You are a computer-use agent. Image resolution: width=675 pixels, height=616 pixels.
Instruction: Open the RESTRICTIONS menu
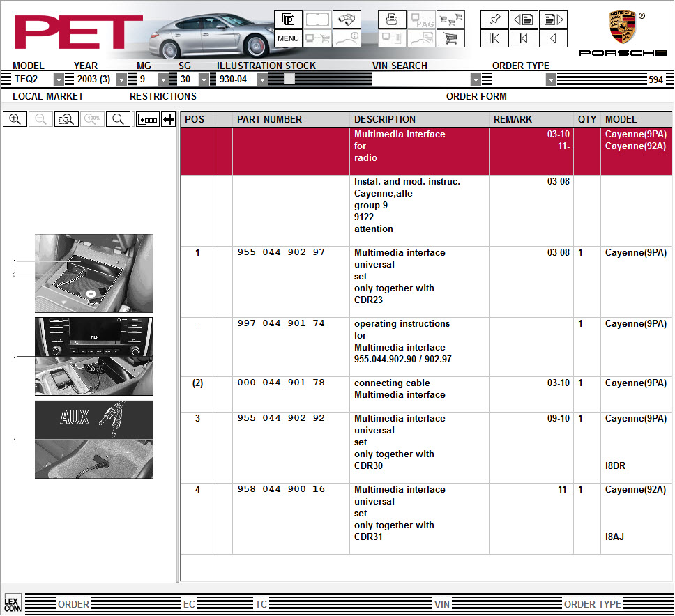[163, 96]
